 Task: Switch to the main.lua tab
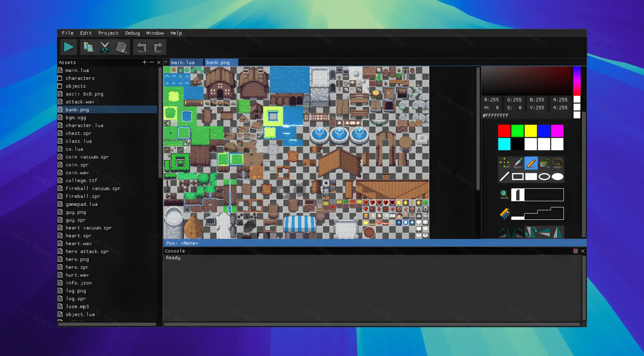183,62
